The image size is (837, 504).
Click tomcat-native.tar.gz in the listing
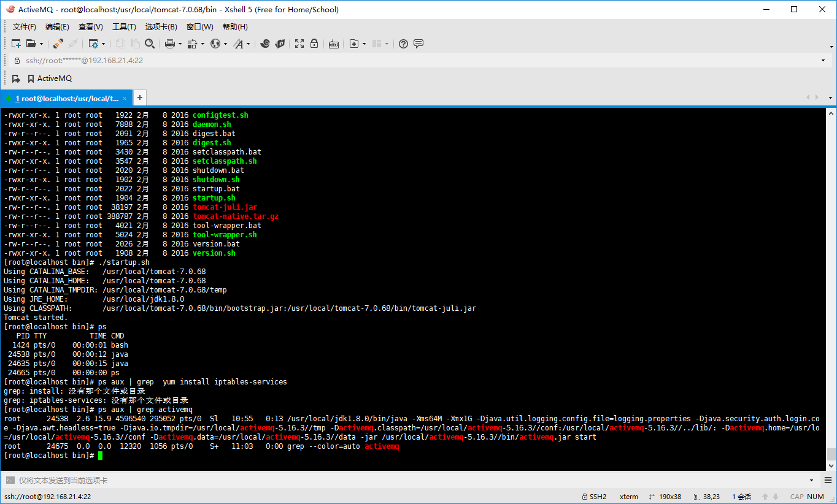click(x=236, y=216)
